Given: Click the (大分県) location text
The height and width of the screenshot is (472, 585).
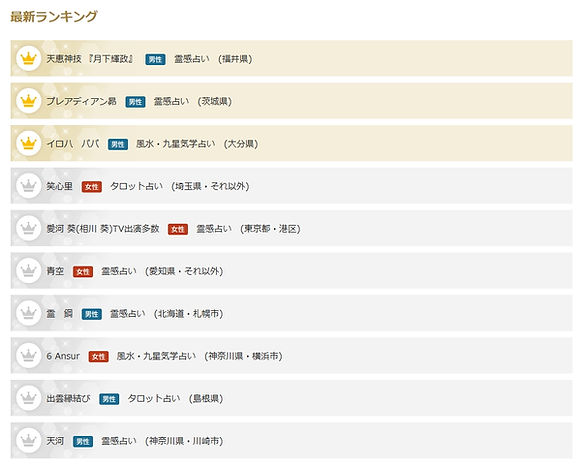Looking at the screenshot, I should coord(241,144).
